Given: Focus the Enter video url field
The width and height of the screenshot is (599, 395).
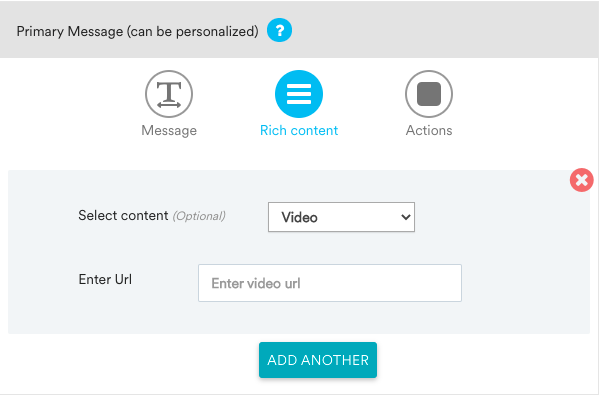Looking at the screenshot, I should point(330,283).
